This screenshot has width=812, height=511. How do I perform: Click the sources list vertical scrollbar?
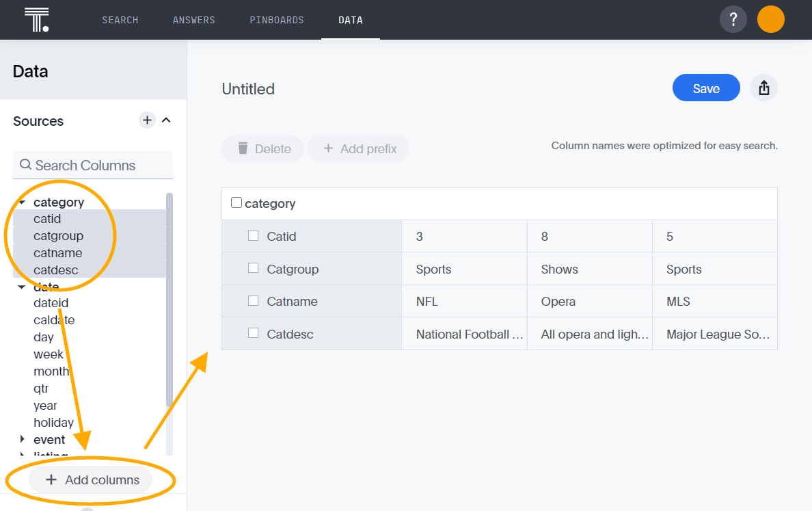[x=170, y=301]
